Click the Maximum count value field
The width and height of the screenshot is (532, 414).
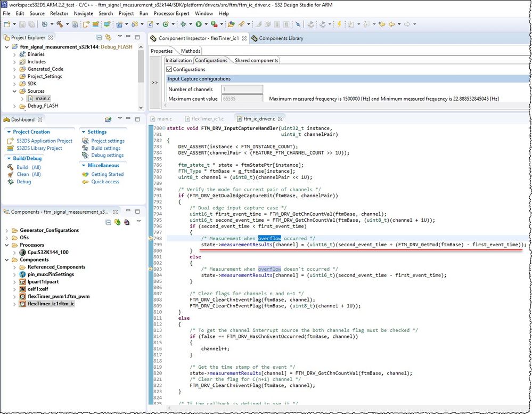pyautogui.click(x=242, y=99)
